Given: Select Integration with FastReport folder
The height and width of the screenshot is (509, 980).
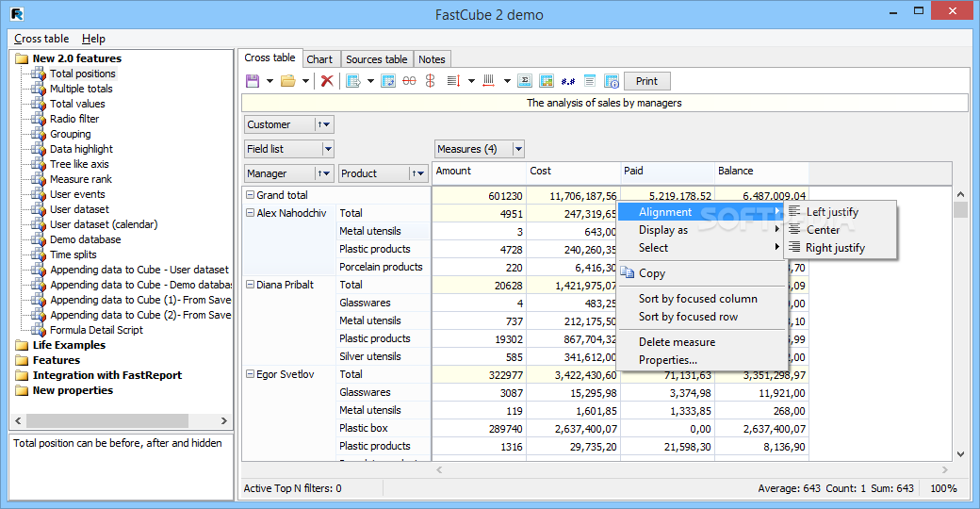Looking at the screenshot, I should (x=106, y=375).
